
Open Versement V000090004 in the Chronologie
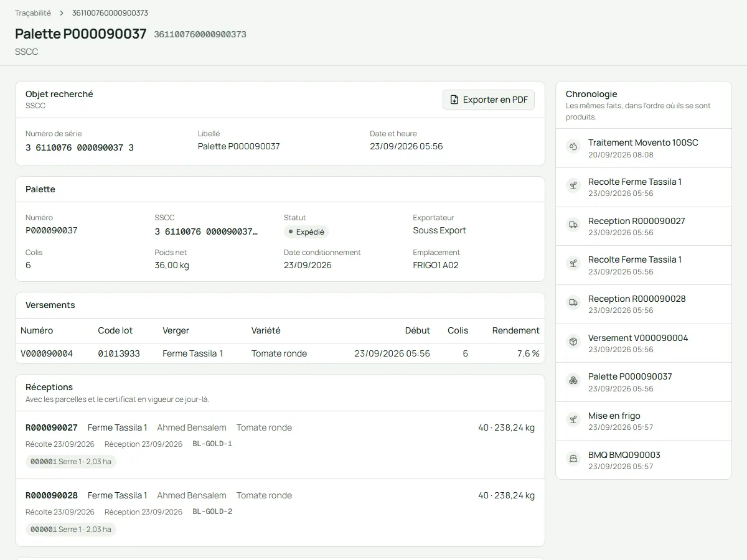644,343
